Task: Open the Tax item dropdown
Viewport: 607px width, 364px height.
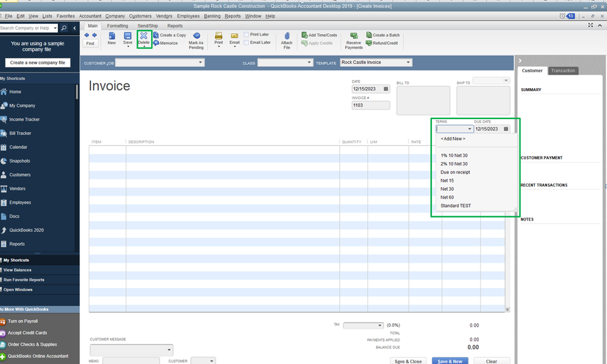Action: click(x=380, y=325)
